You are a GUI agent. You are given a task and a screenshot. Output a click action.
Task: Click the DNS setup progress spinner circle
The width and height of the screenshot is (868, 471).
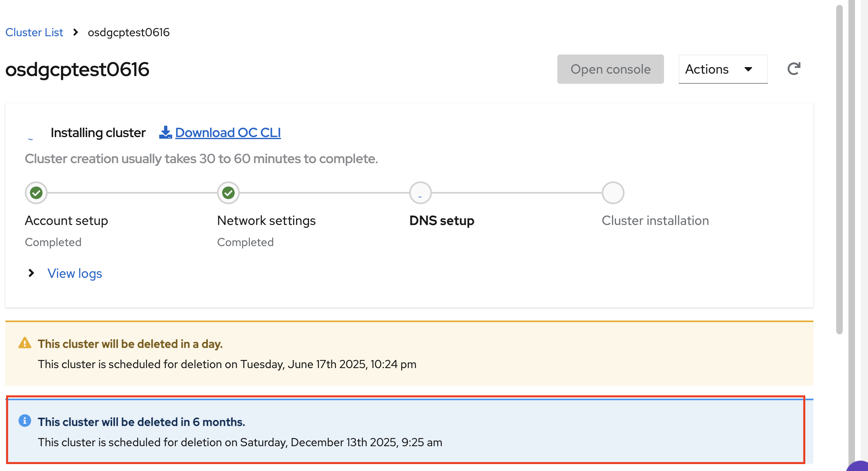click(x=420, y=193)
